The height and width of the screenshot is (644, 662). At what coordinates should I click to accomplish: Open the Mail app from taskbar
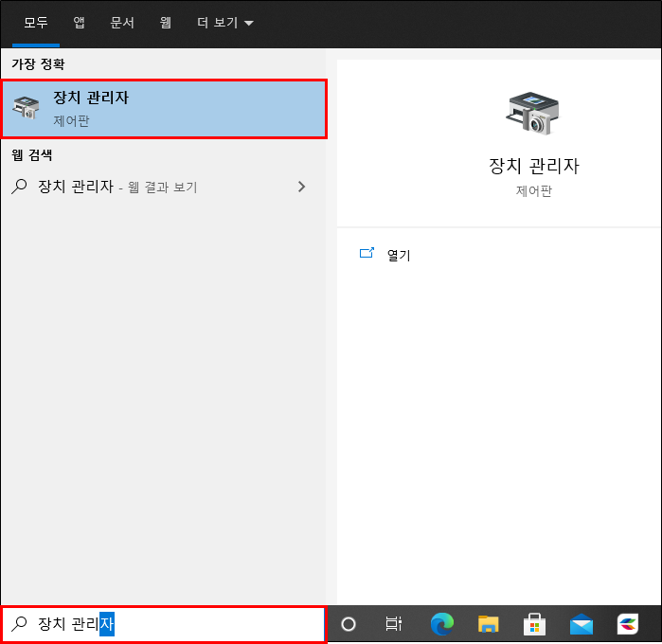coord(581,624)
